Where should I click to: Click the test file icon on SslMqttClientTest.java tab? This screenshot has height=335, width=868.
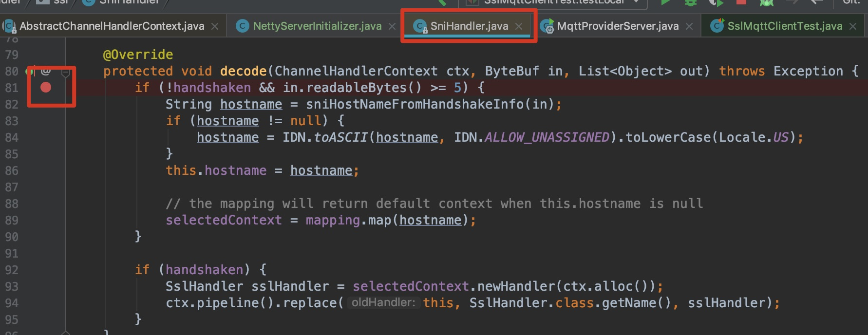717,25
